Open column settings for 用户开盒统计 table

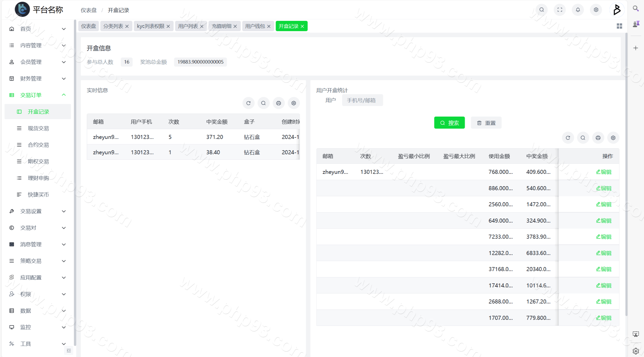613,138
